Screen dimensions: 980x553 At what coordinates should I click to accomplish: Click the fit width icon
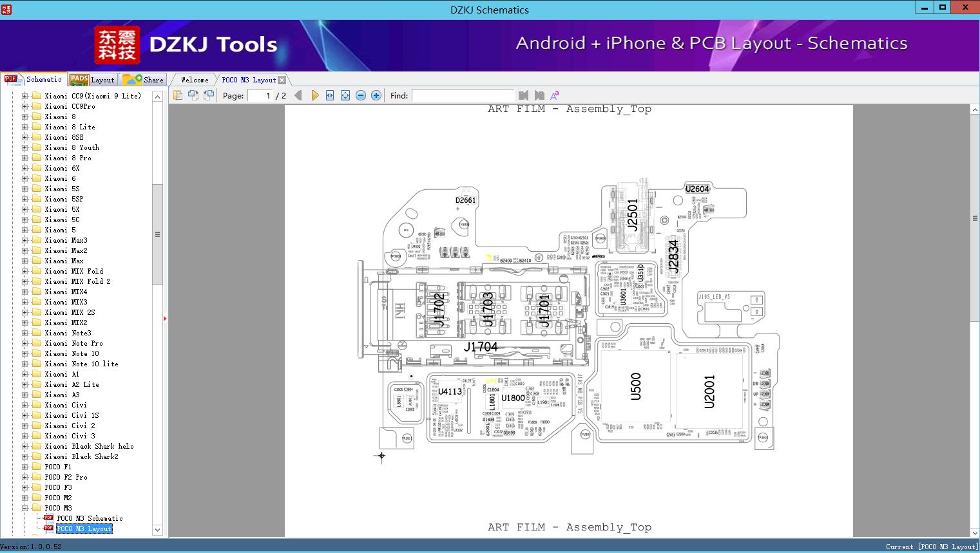[330, 95]
